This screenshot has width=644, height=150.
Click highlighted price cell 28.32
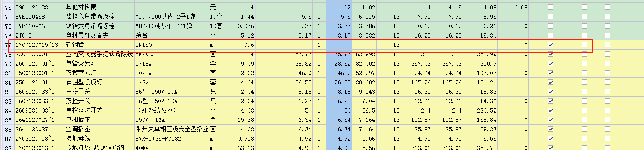(339, 64)
